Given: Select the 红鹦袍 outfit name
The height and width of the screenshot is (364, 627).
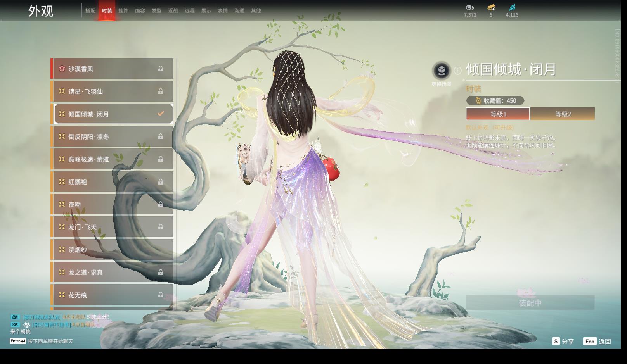Looking at the screenshot, I should click(78, 182).
